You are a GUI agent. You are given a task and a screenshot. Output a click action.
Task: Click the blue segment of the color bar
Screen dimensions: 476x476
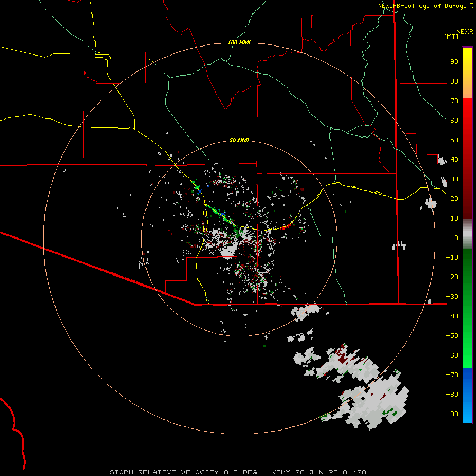coord(467,396)
